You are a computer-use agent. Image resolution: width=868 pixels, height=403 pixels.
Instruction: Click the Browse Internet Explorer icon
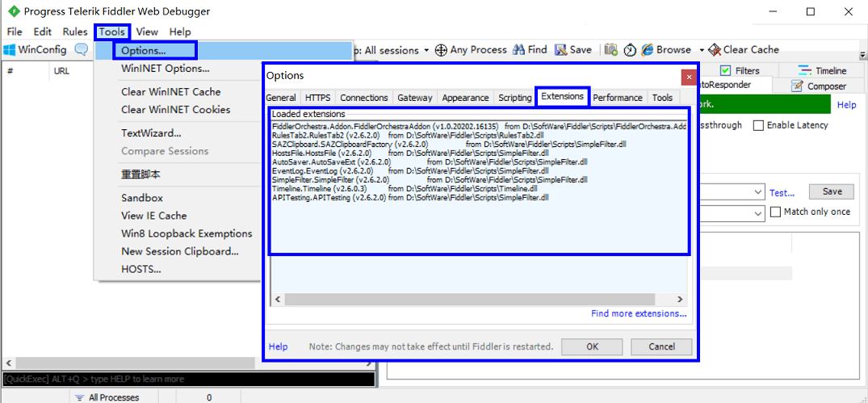tap(647, 50)
